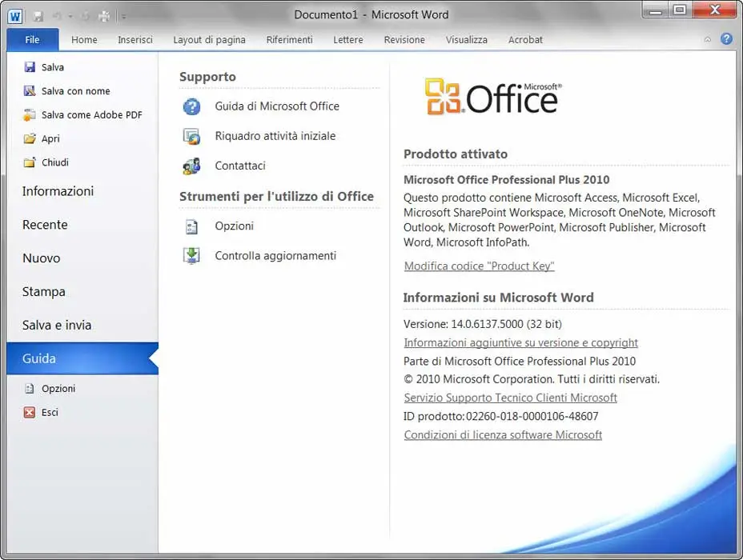Click Modifica codice "Product Key" link
The image size is (743, 560).
(x=479, y=266)
